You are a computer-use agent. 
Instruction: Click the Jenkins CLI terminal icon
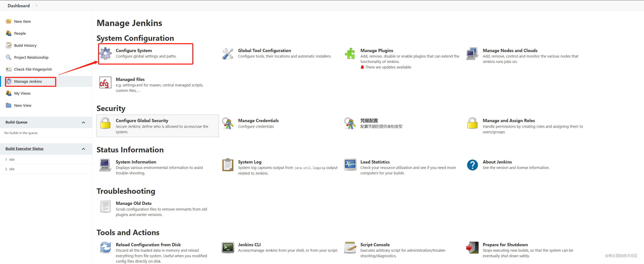pos(228,247)
